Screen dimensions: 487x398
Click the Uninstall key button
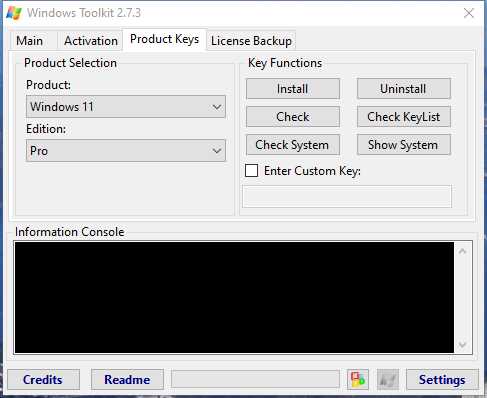point(404,89)
